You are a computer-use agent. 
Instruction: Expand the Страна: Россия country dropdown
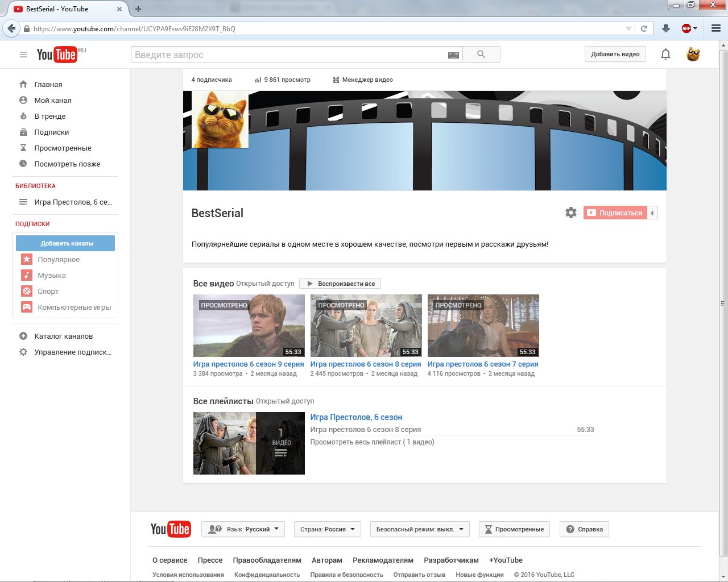click(x=327, y=529)
